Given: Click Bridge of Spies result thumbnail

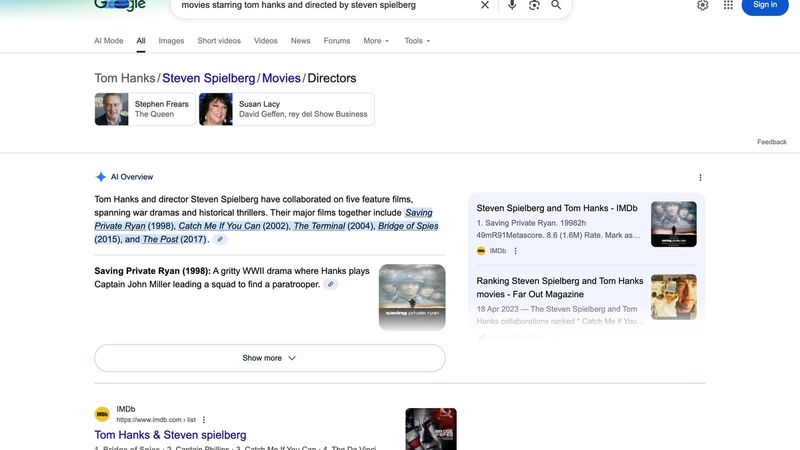Looking at the screenshot, I should [431, 429].
